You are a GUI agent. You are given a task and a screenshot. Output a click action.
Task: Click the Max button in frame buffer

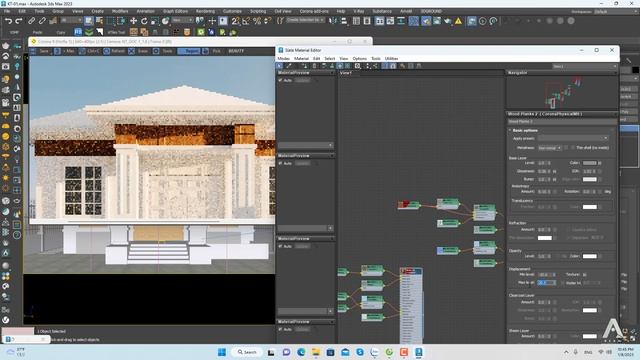65,51
